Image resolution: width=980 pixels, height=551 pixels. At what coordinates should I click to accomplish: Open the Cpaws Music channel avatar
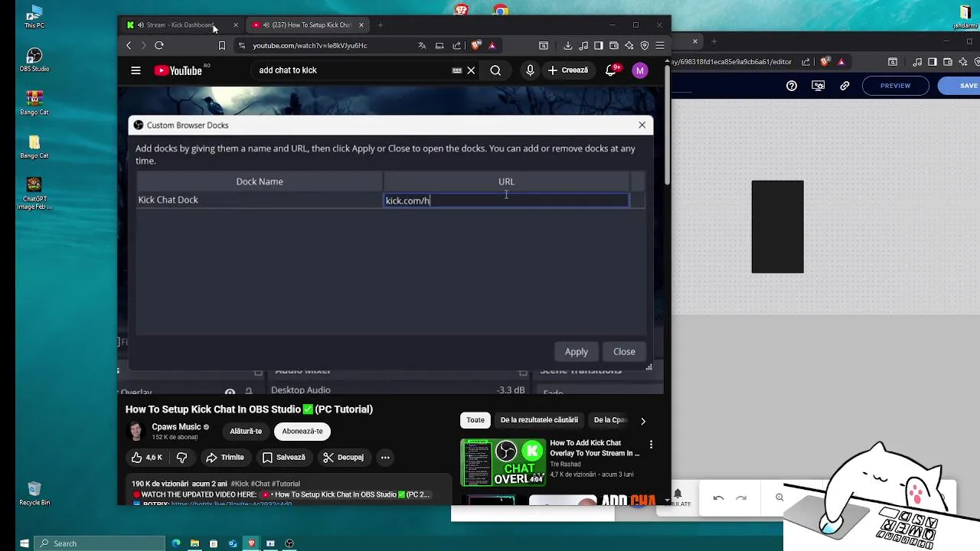click(x=136, y=431)
